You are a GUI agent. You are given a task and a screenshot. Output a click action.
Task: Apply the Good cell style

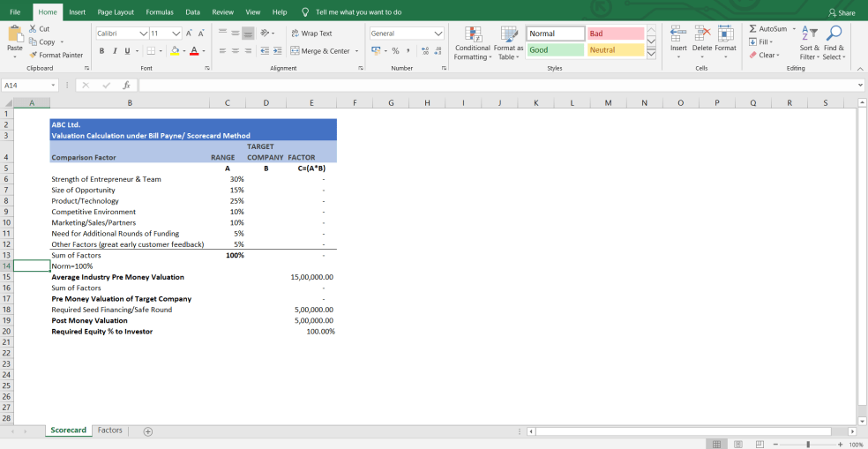[x=555, y=50]
